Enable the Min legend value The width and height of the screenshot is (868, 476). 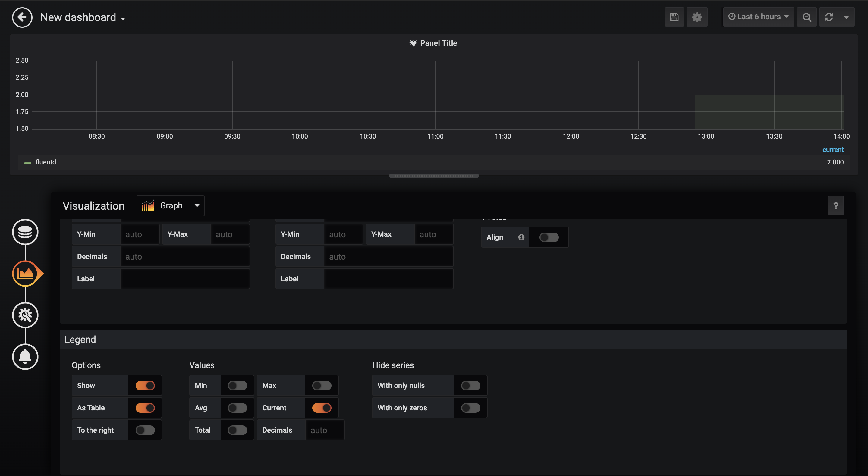237,385
